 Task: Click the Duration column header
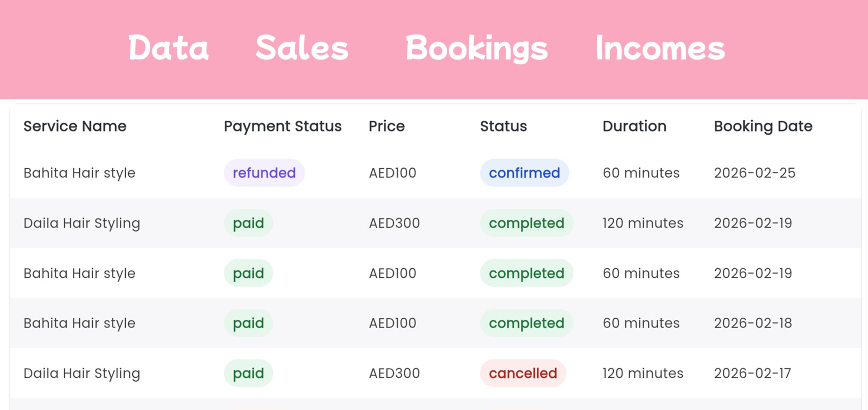[634, 126]
